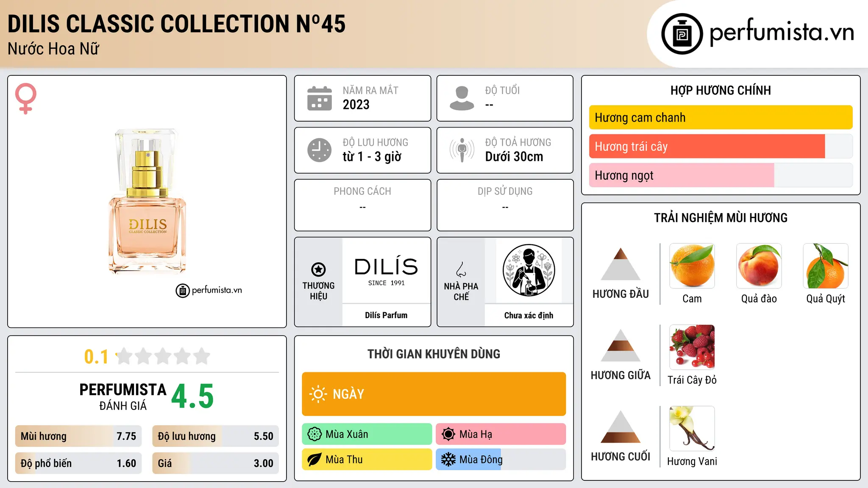Click the perfumista.vn site name text

pos(782,32)
